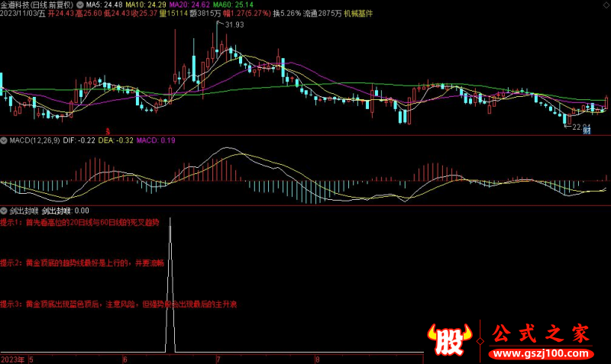Click the 剑出封喉 indicator title

point(24,211)
